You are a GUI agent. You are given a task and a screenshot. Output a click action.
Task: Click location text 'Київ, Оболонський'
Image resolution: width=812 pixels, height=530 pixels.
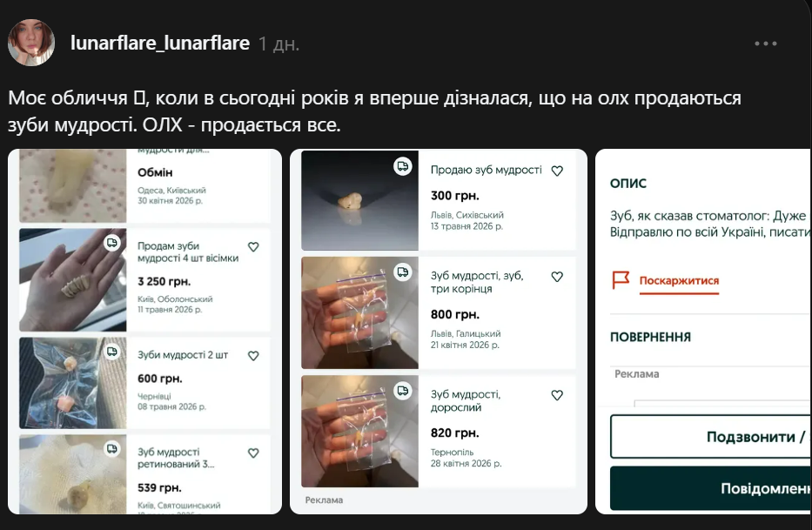pos(175,299)
